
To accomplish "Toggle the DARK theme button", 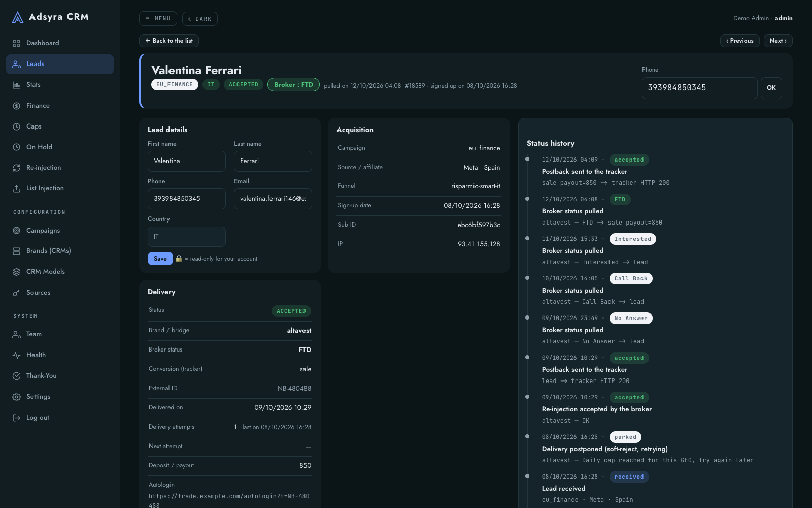I will click(x=200, y=19).
